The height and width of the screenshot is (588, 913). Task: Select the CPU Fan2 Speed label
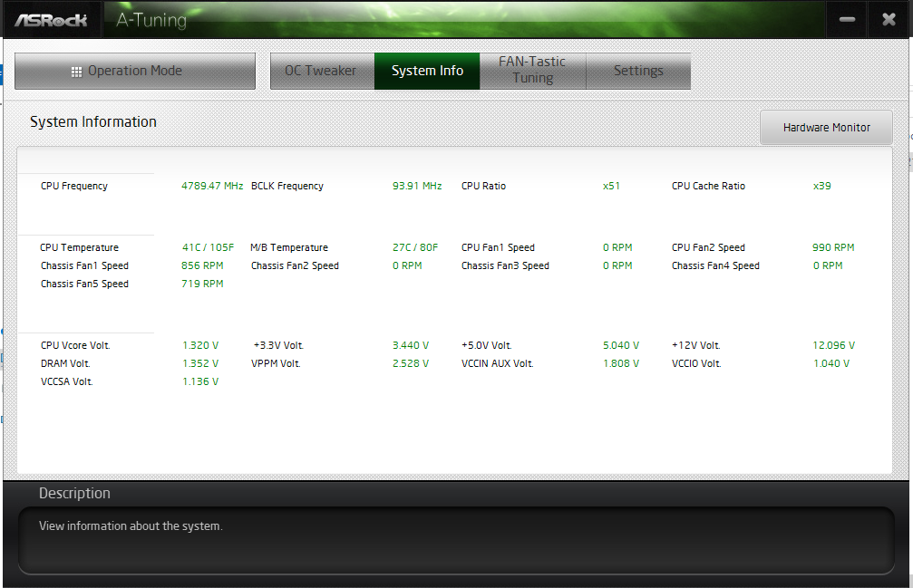[708, 247]
